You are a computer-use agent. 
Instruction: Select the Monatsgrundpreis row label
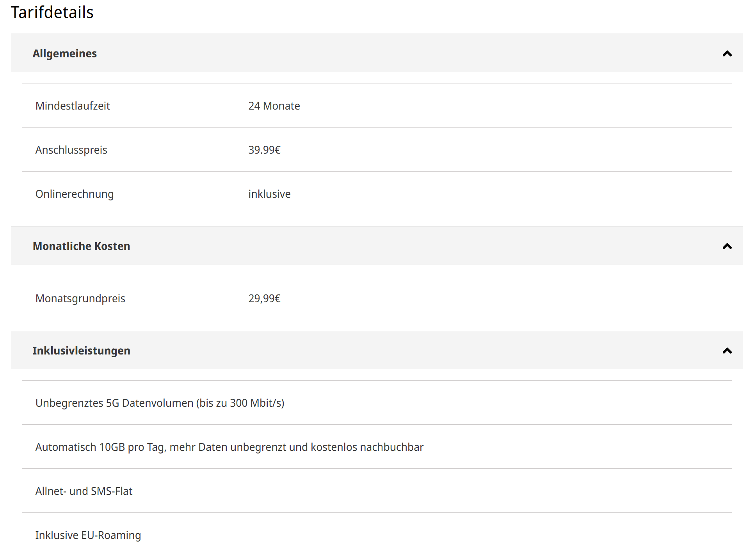click(80, 299)
